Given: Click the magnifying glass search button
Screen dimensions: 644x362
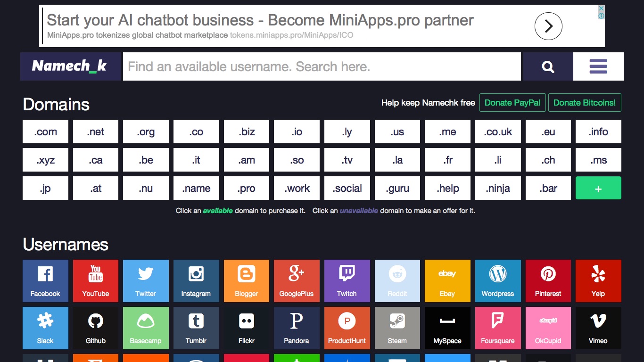Looking at the screenshot, I should pos(548,66).
